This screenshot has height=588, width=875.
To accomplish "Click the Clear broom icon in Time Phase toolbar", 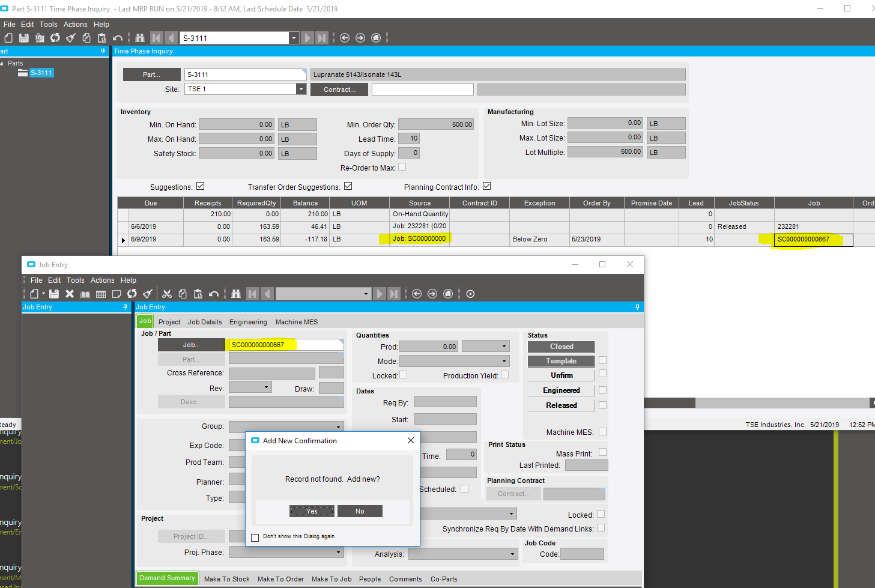I will pos(71,38).
